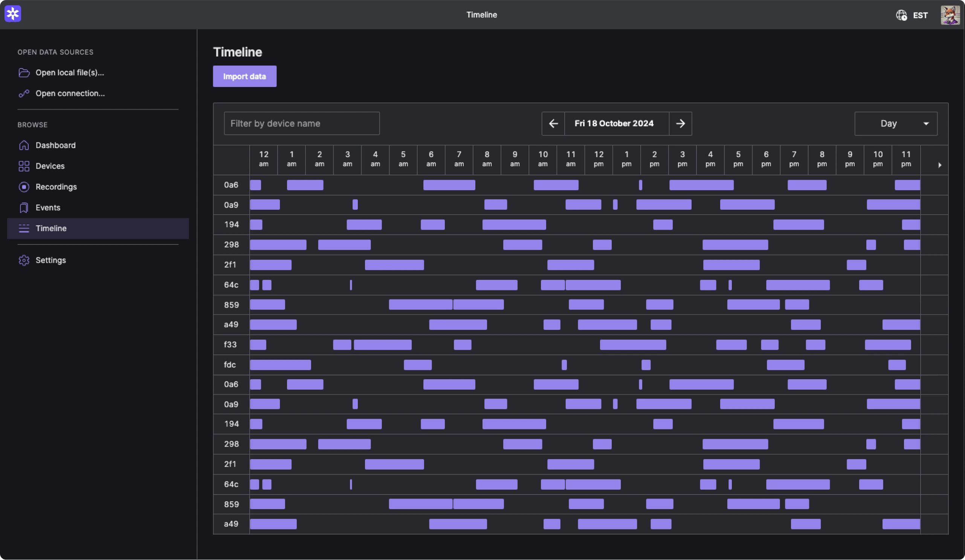Click the next day arrow
This screenshot has height=560, width=965.
click(681, 123)
